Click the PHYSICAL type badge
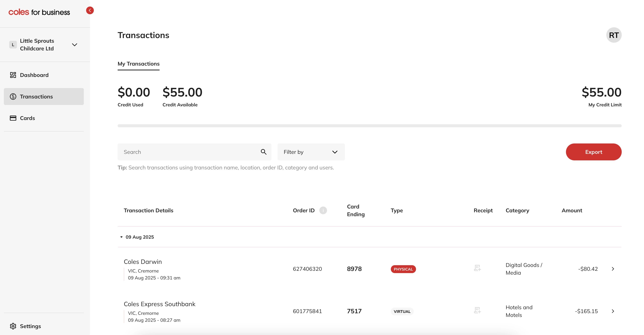644x335 pixels. pos(403,269)
